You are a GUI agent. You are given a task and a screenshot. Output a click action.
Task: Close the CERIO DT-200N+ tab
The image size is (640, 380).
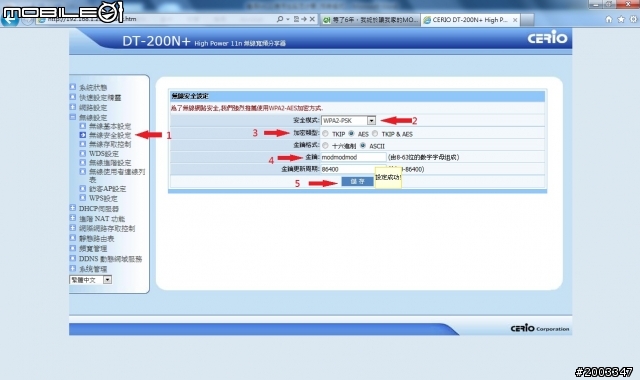pyautogui.click(x=515, y=20)
